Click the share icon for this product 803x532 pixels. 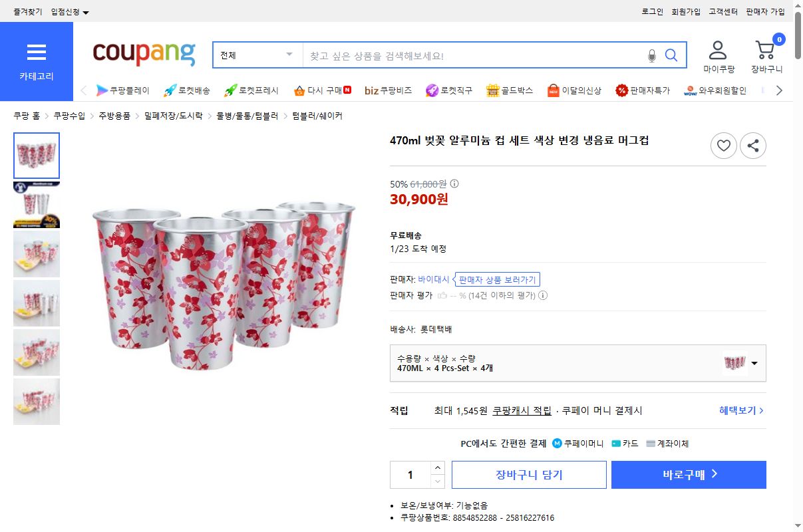[x=753, y=146]
